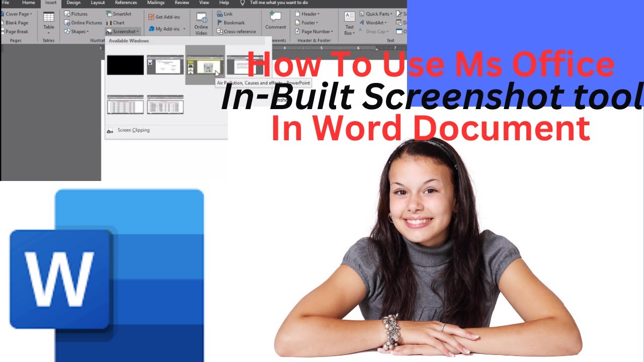Select the Insert tab
This screenshot has height=362, width=644.
click(51, 3)
